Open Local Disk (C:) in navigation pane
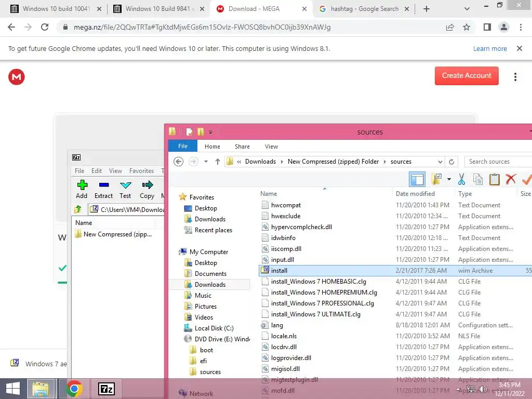Screen dimensions: 532x399 point(214,328)
